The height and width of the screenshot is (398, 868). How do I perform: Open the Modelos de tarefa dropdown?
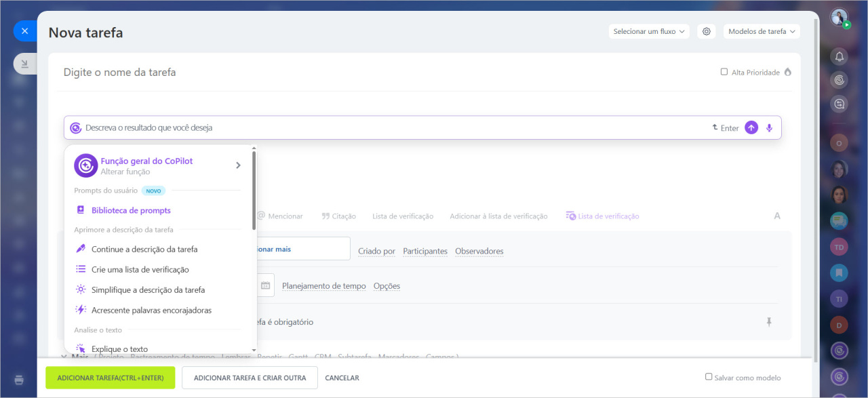click(762, 31)
